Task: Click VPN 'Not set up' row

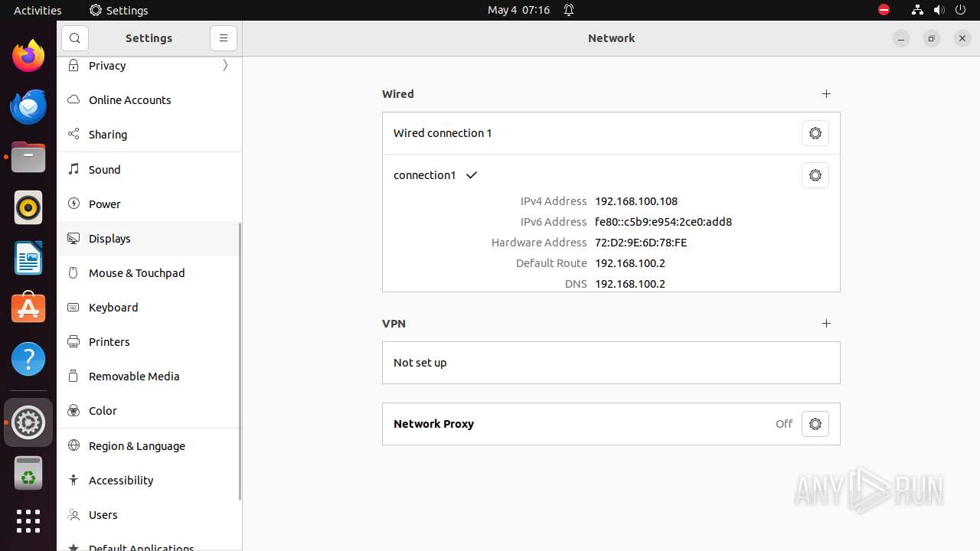Action: (611, 363)
